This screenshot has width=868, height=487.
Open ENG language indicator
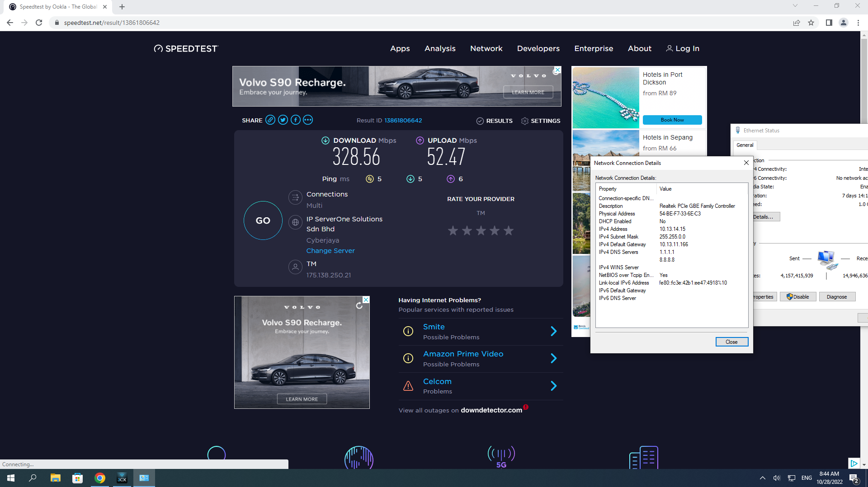tap(807, 478)
